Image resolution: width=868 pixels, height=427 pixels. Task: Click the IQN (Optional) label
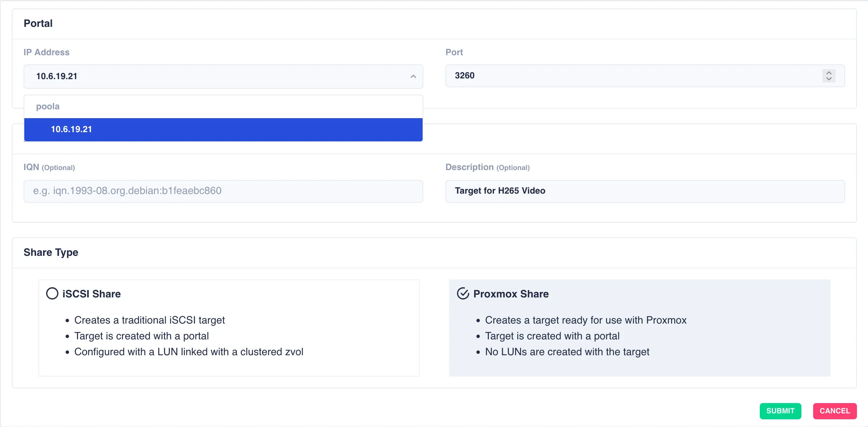click(x=49, y=167)
